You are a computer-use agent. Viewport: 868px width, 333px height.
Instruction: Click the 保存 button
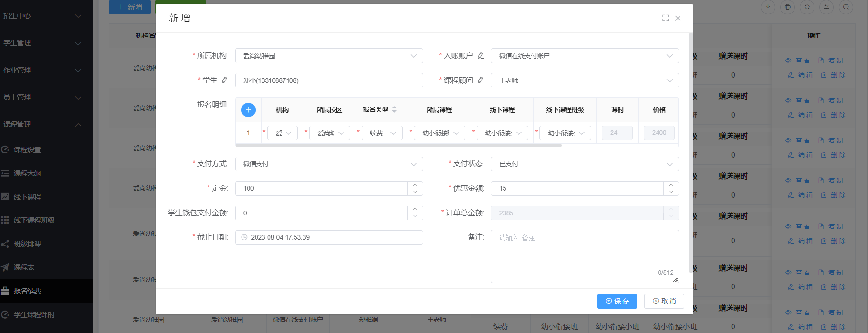click(617, 301)
